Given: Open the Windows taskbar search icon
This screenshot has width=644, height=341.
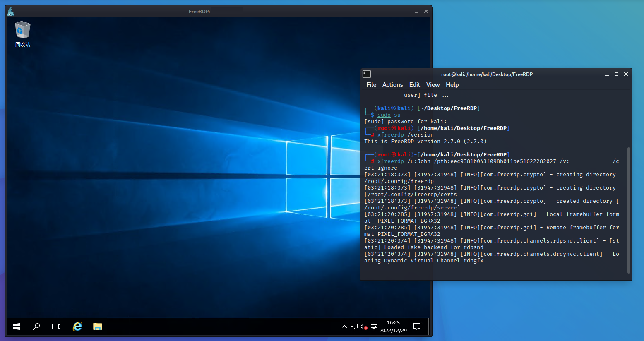Looking at the screenshot, I should tap(36, 327).
